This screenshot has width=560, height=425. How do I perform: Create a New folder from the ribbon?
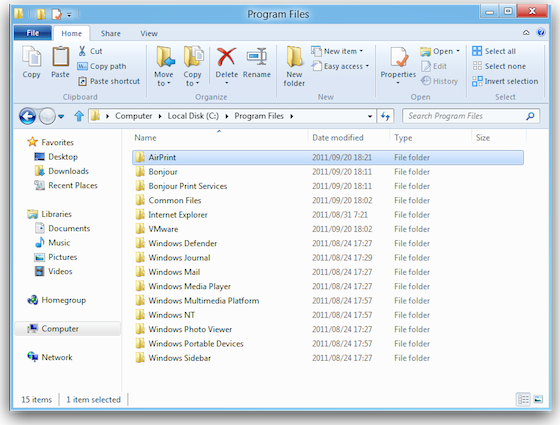(294, 66)
